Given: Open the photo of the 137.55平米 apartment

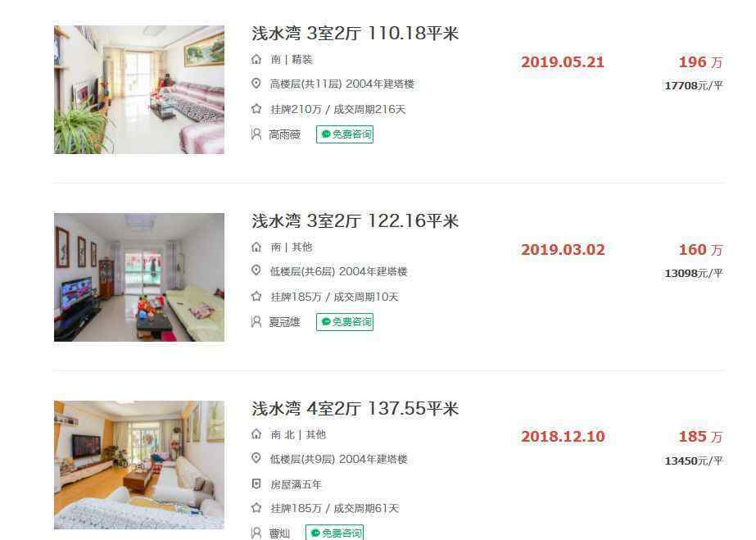Looking at the screenshot, I should (x=139, y=465).
